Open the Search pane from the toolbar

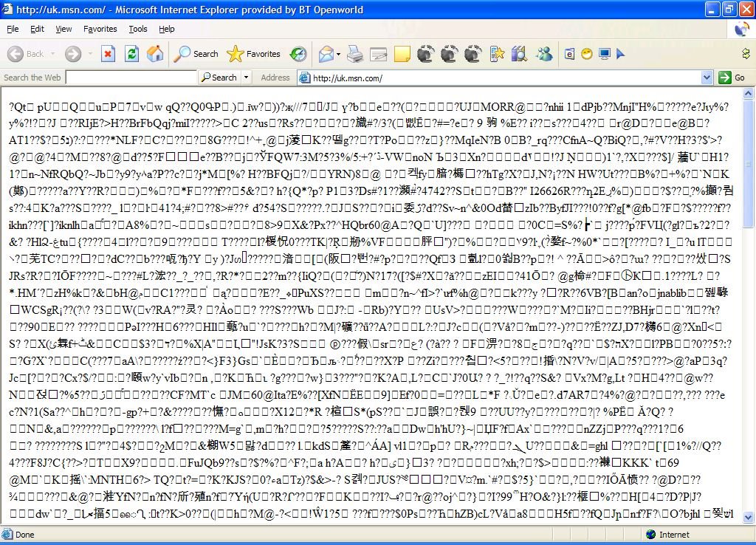point(196,54)
